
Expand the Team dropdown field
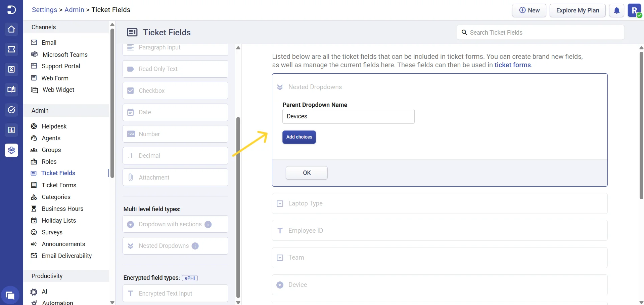tap(440, 258)
